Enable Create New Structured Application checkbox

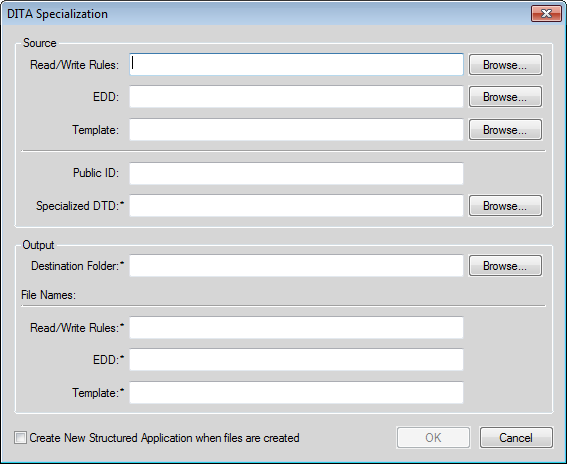(x=20, y=438)
